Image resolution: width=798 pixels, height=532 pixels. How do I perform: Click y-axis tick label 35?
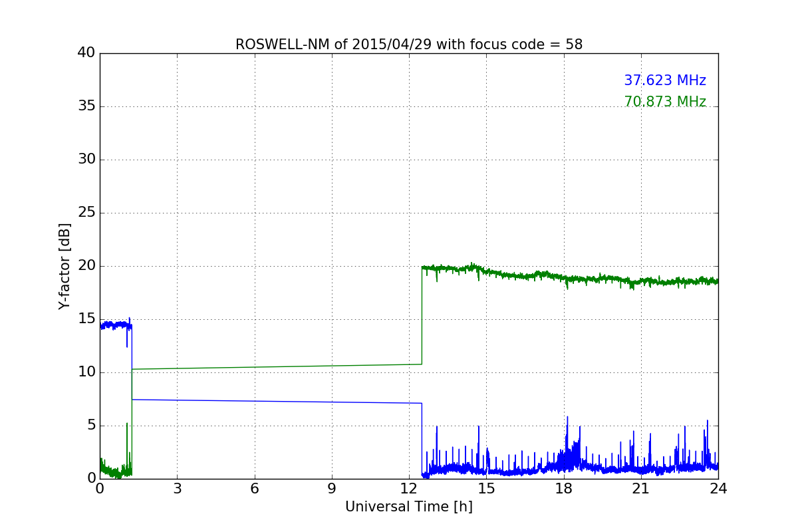click(86, 106)
